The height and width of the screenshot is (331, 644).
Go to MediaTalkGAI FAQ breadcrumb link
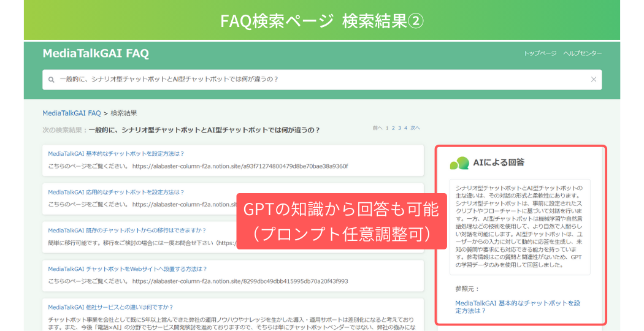(x=72, y=113)
